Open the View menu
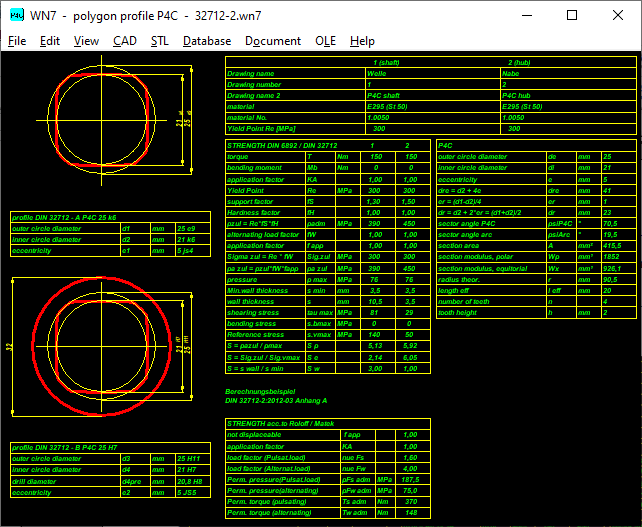This screenshot has width=642, height=527. [86, 41]
